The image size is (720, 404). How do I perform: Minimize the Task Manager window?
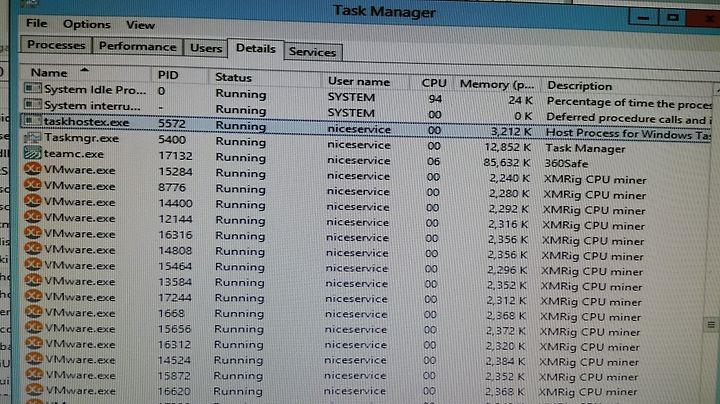pyautogui.click(x=643, y=18)
